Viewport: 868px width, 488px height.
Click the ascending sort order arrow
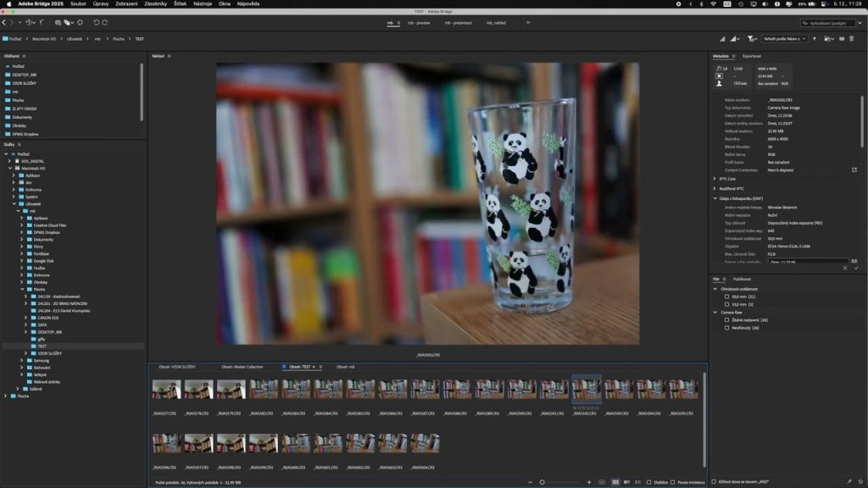coord(815,38)
